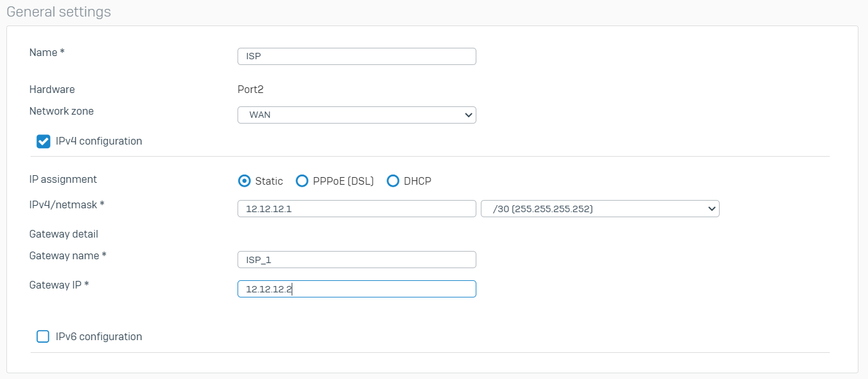Switch IP assignment to DHCP radio button
This screenshot has width=868, height=379.
(393, 182)
